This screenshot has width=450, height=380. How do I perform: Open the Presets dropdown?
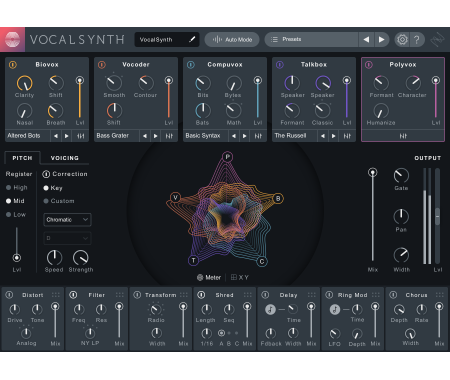(x=312, y=39)
